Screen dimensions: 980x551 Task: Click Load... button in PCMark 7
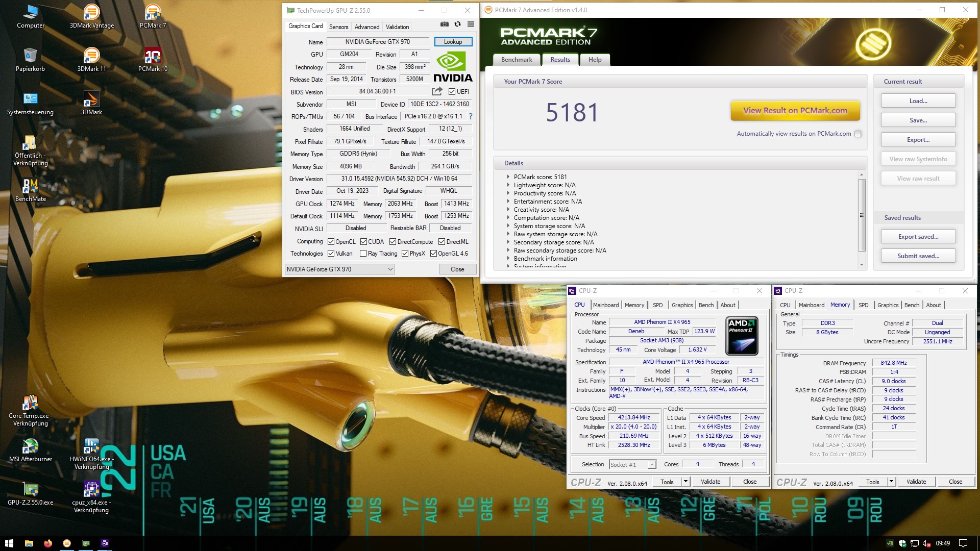918,101
